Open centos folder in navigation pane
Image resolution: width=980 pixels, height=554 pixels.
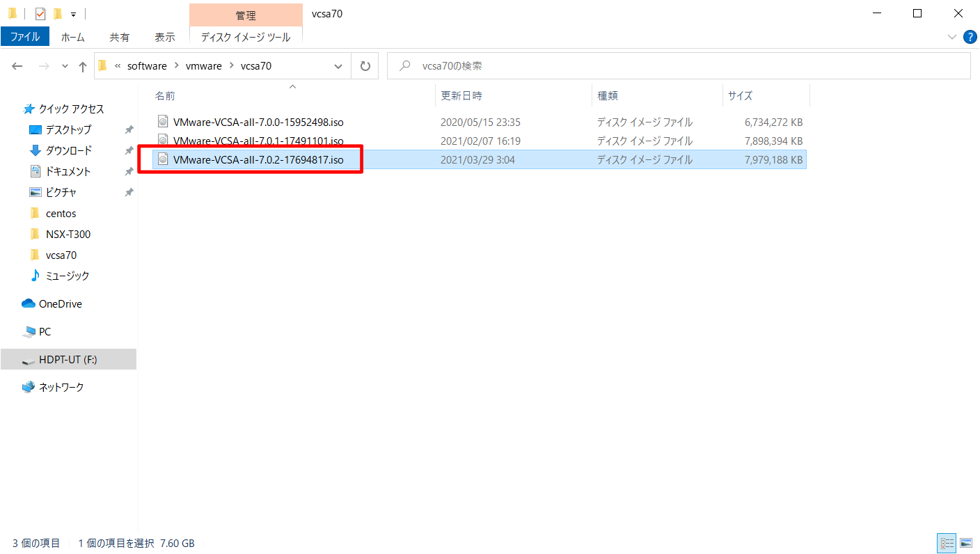point(61,213)
